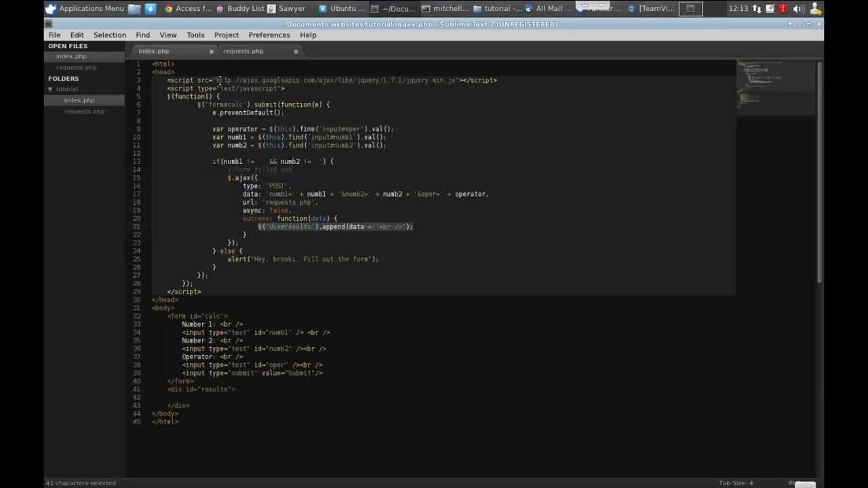868x488 pixels.
Task: Click the $.ajax({ code line
Action: click(x=242, y=178)
